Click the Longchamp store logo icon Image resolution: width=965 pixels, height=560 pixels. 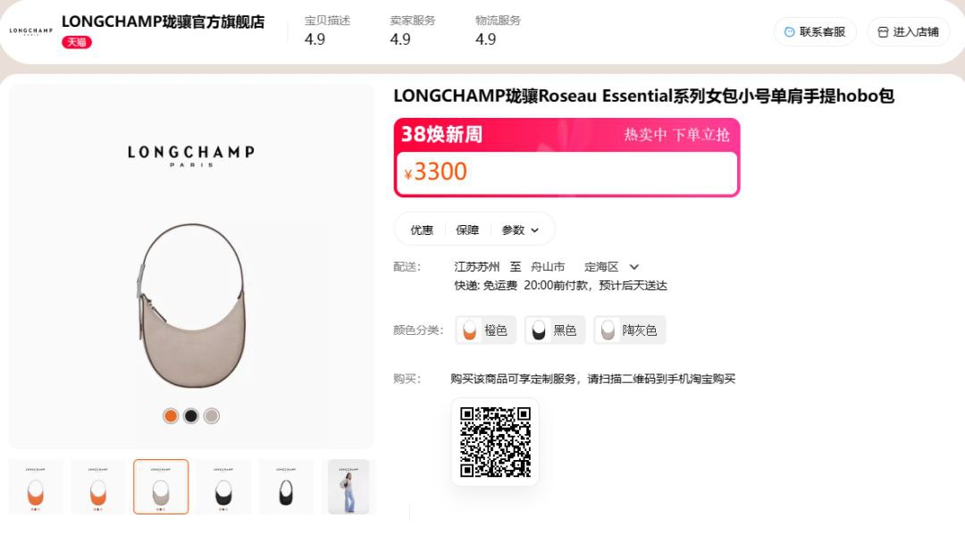30,30
